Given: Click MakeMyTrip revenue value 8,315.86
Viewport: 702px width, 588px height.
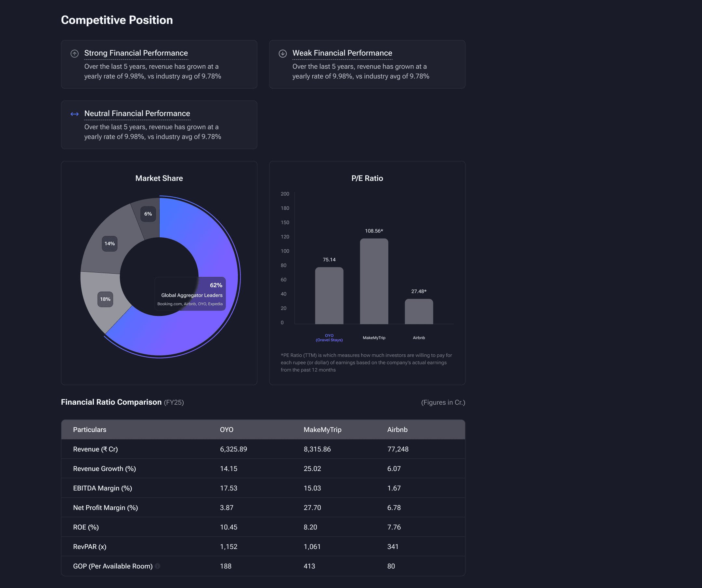Looking at the screenshot, I should click(317, 449).
